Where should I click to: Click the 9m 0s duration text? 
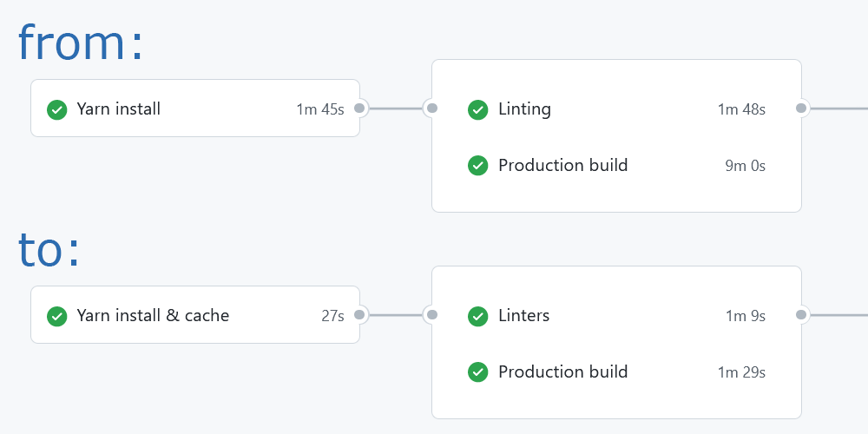click(746, 166)
